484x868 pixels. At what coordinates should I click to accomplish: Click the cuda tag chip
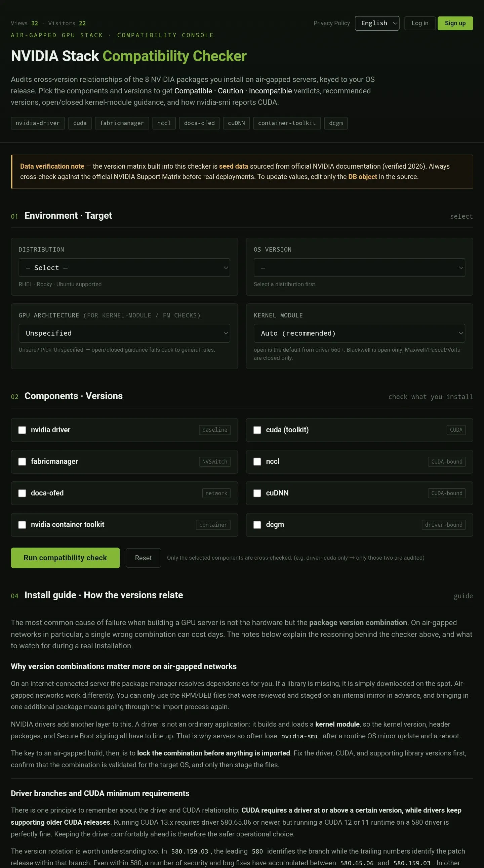point(80,123)
